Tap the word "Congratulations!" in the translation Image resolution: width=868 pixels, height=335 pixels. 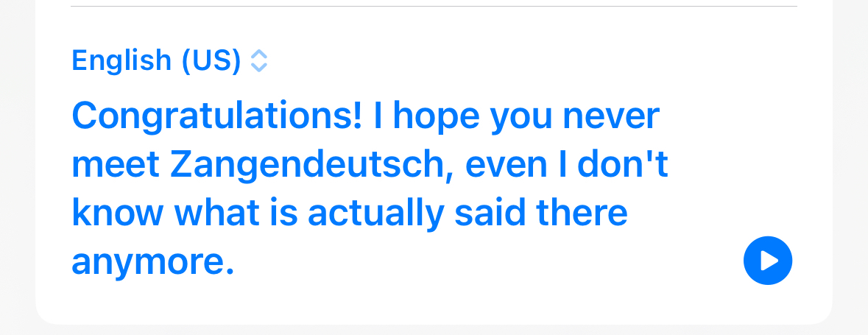coord(217,117)
